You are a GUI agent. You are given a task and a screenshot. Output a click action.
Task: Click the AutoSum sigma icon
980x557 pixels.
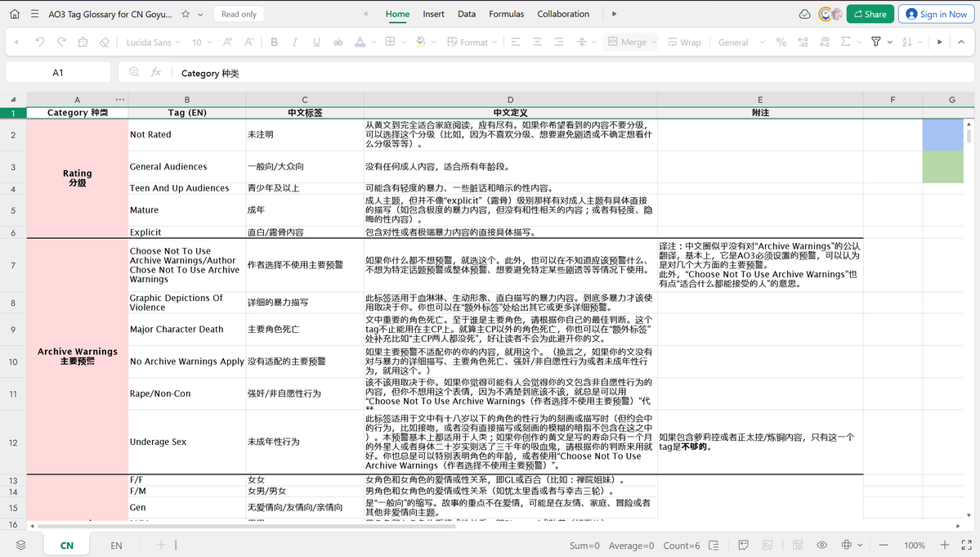846,42
